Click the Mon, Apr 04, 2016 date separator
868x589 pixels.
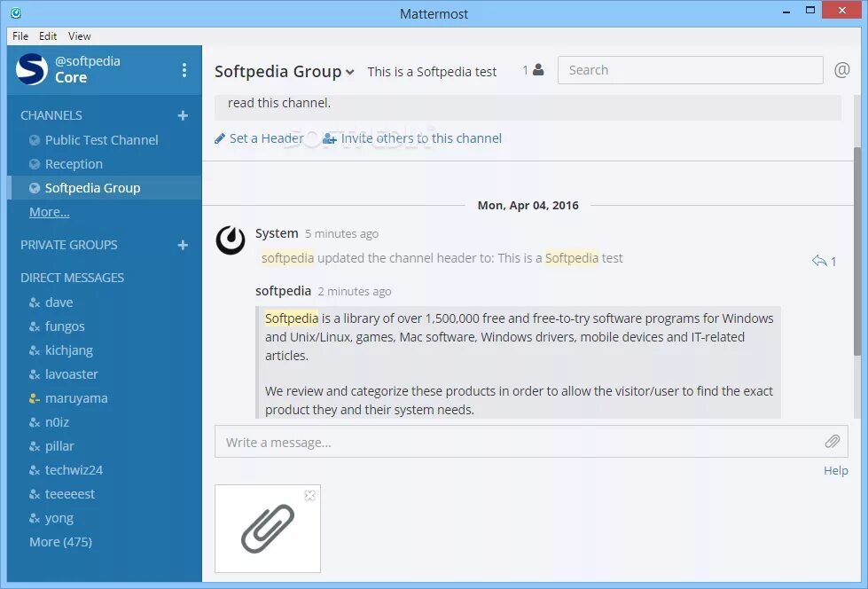point(528,206)
